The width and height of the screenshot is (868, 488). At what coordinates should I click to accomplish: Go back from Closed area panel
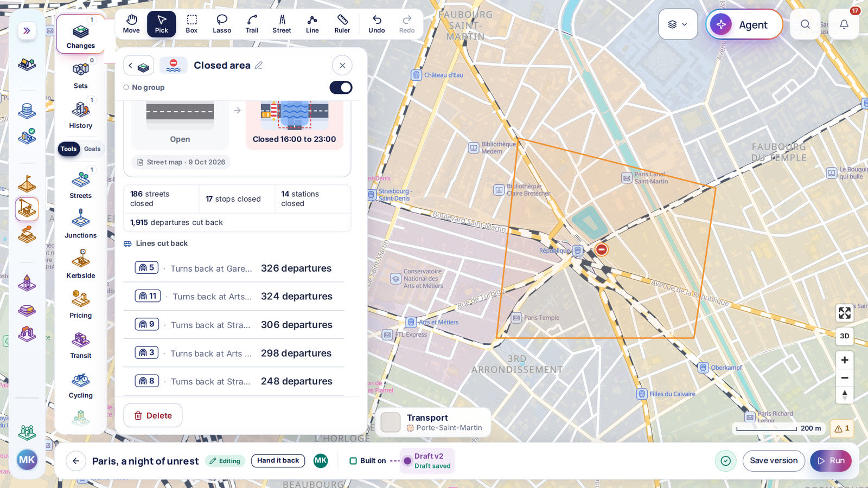point(138,66)
